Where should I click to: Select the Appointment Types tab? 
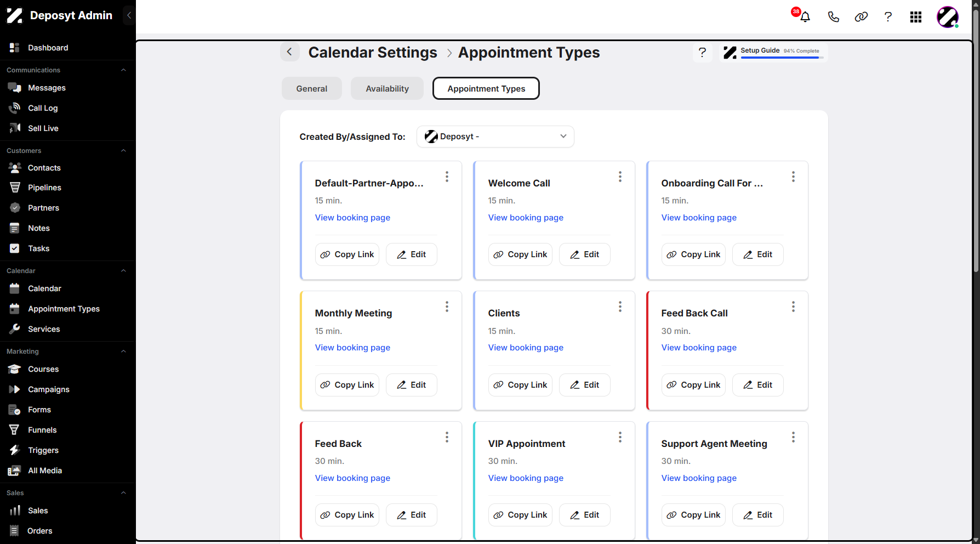coord(486,88)
